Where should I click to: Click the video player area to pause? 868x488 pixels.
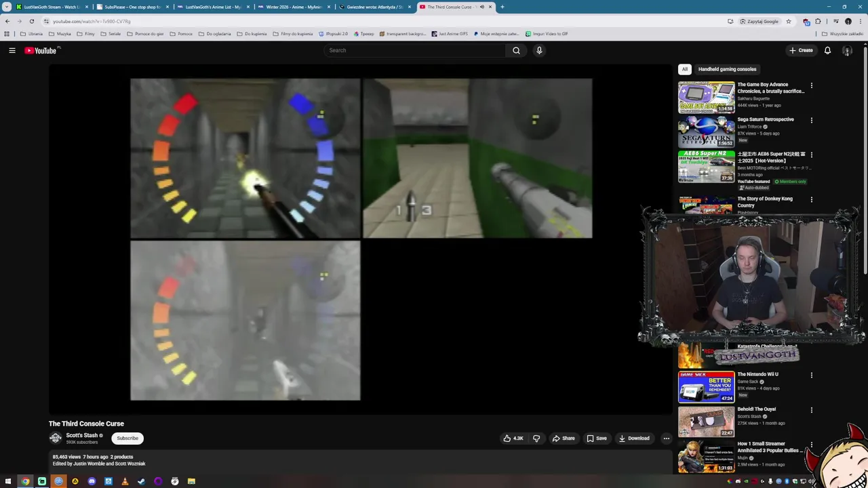pyautogui.click(x=361, y=239)
